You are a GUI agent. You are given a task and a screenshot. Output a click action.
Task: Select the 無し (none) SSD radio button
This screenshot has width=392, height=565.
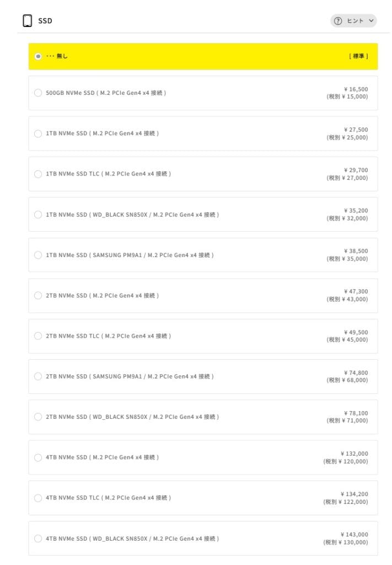coord(37,56)
